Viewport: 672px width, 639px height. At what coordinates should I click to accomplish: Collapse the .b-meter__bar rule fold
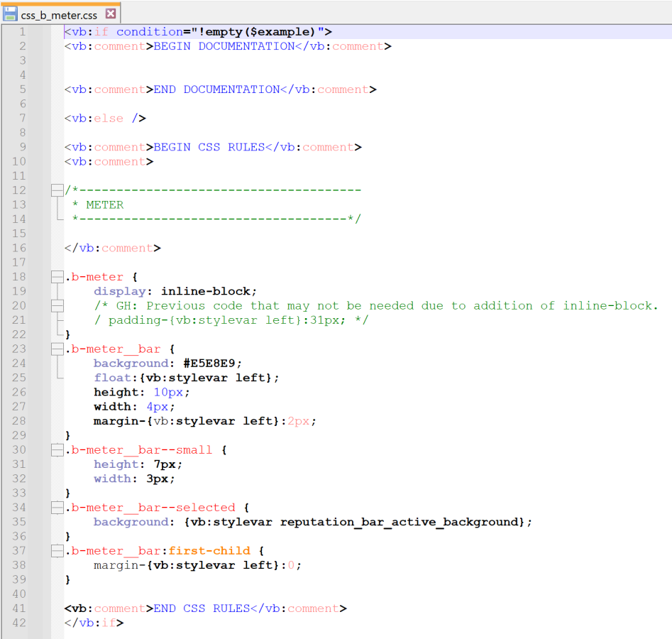57,349
